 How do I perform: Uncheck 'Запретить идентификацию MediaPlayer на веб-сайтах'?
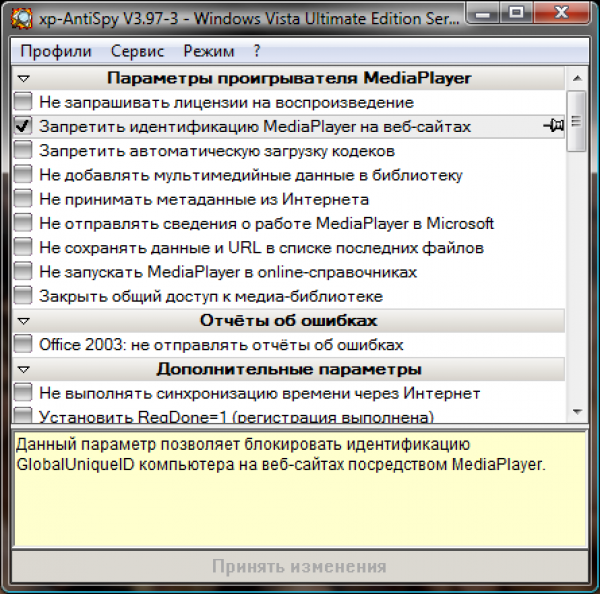click(x=23, y=126)
